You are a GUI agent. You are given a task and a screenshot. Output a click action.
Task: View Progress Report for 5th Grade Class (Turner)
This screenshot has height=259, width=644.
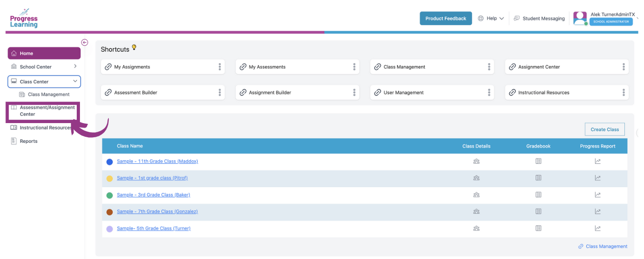tap(597, 228)
